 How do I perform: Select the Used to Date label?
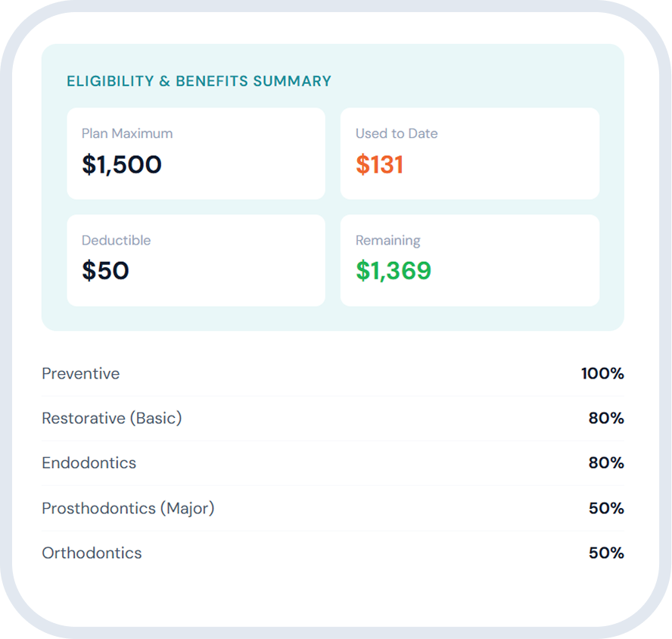pos(397,133)
